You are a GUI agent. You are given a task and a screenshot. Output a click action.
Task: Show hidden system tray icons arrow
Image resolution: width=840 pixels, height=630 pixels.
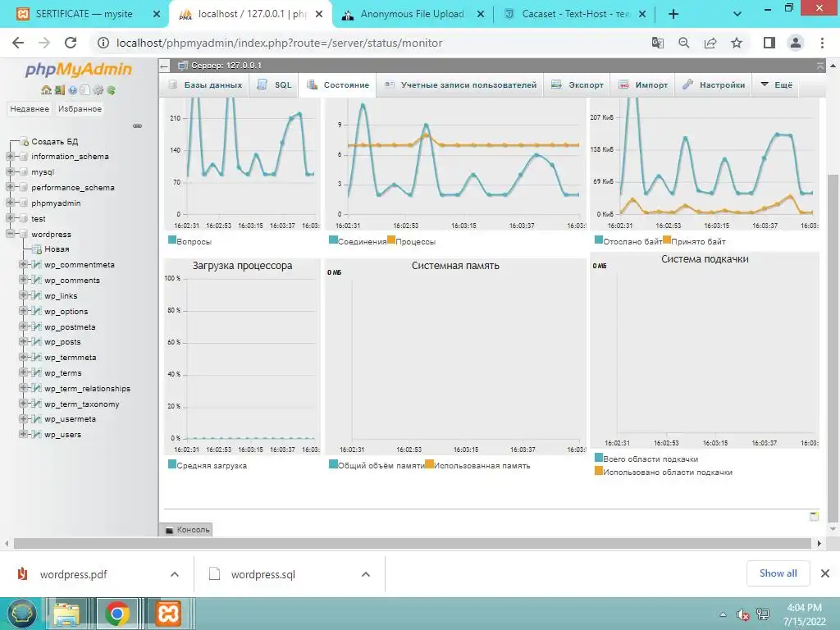[724, 614]
